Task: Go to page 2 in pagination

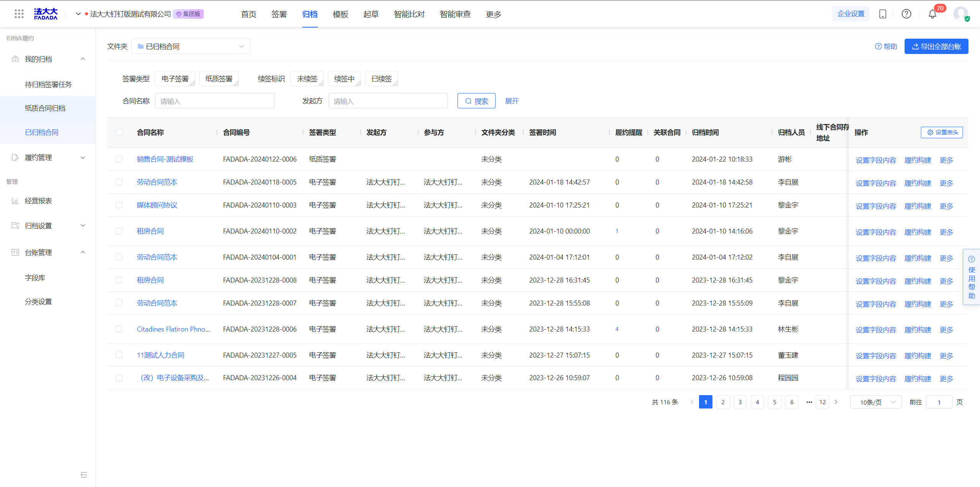Action: pos(723,402)
